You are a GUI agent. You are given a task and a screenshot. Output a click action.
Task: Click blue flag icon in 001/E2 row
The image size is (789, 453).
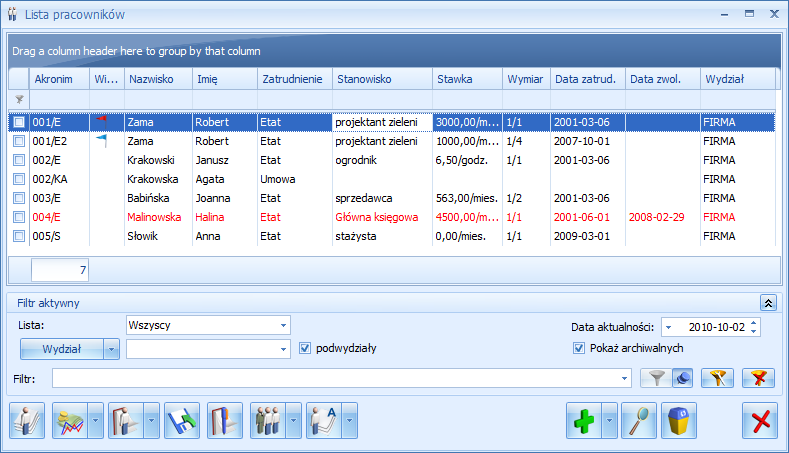pos(102,140)
